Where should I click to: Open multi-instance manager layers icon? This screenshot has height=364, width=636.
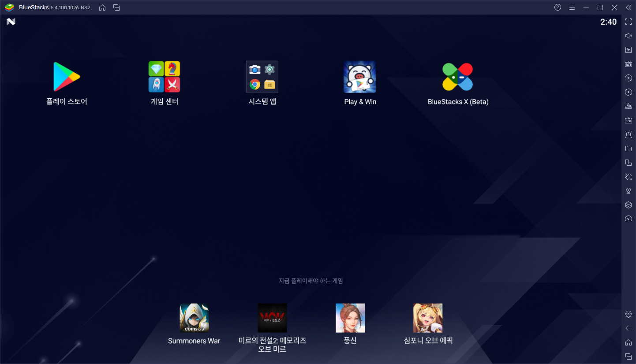pos(629,205)
